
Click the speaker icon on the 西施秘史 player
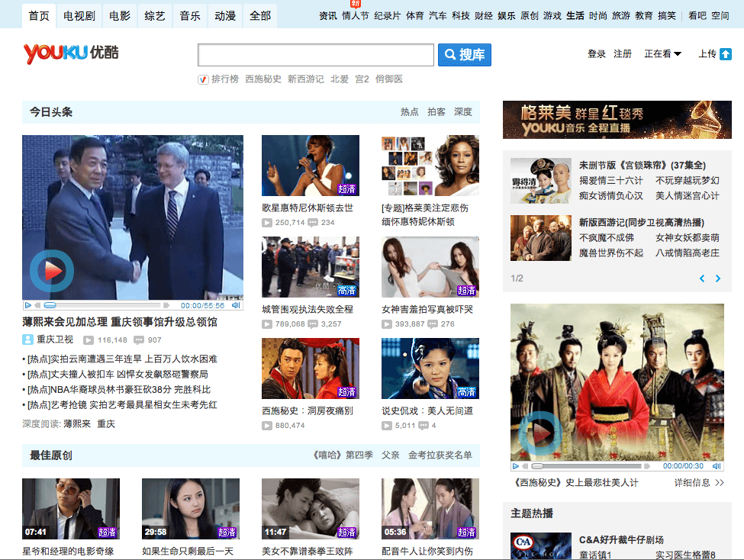coord(717,465)
